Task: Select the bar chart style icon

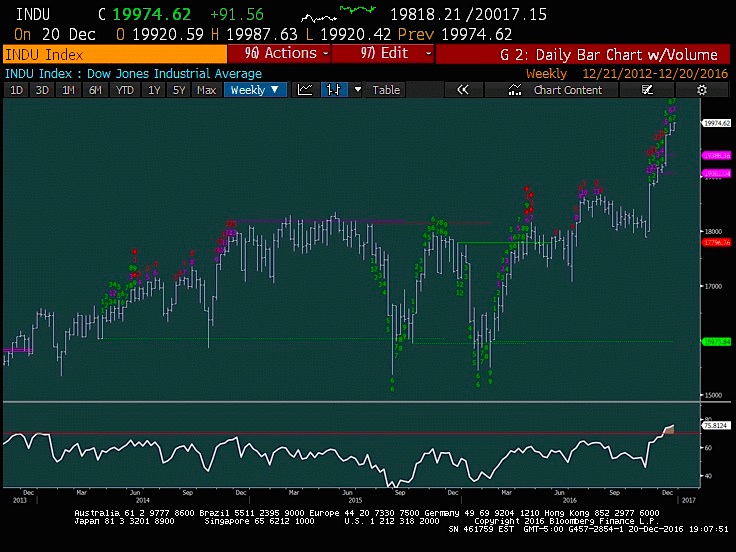Action: pos(334,90)
